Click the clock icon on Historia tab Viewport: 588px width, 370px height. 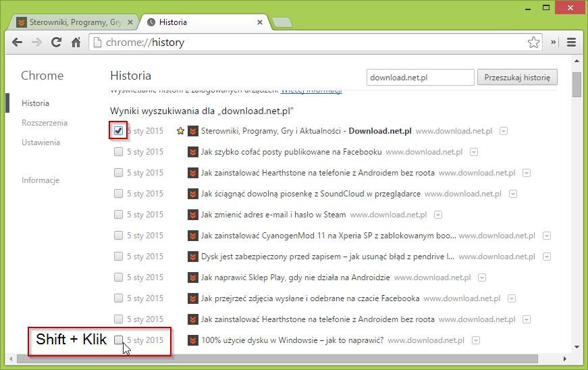click(151, 22)
